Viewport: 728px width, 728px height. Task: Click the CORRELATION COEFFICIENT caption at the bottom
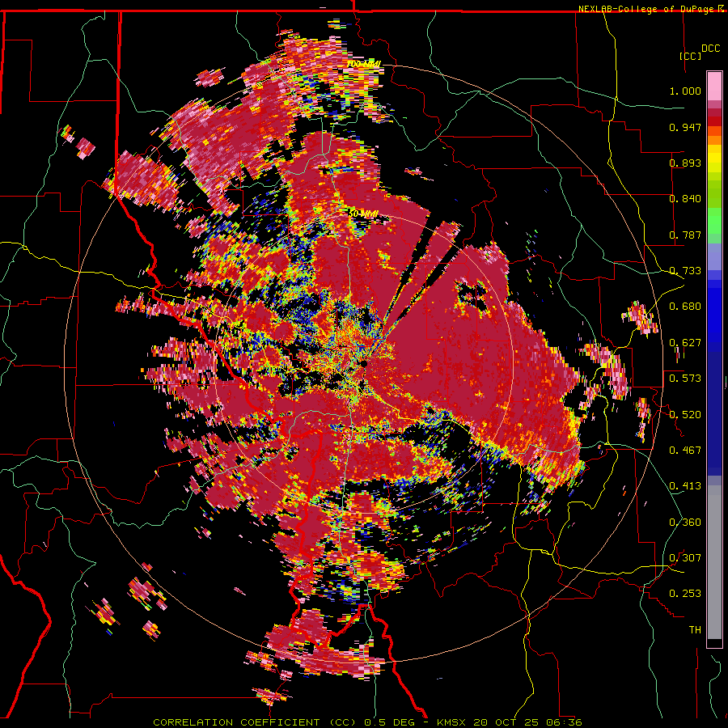pyautogui.click(x=367, y=722)
